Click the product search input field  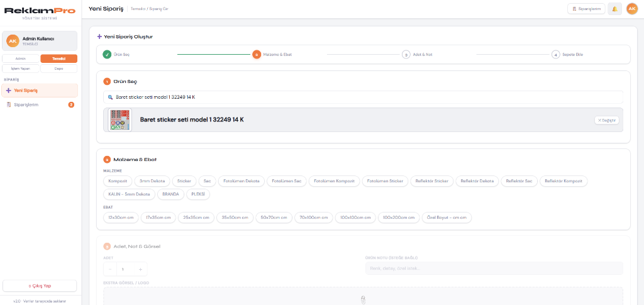pyautogui.click(x=363, y=97)
